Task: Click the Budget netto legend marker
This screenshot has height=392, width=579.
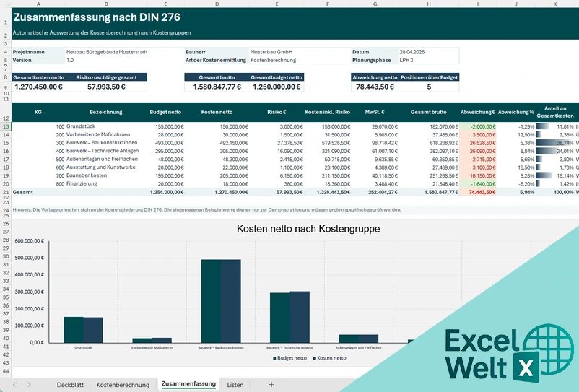Action: (x=274, y=358)
